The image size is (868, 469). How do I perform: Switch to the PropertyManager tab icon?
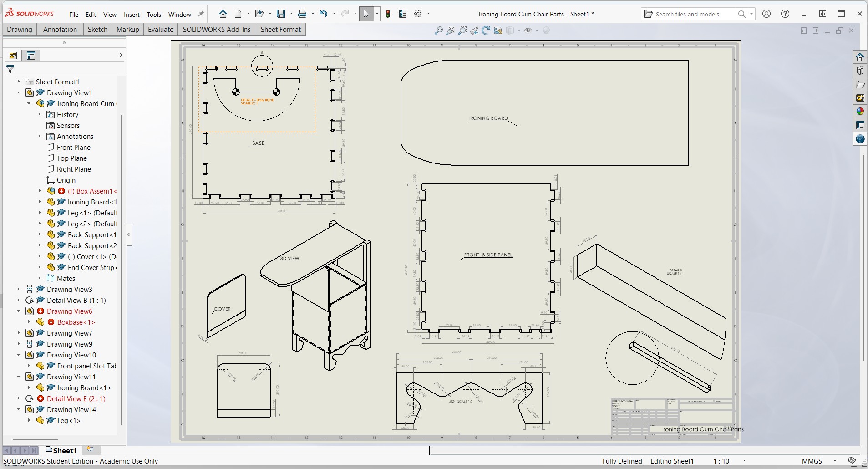coord(31,56)
